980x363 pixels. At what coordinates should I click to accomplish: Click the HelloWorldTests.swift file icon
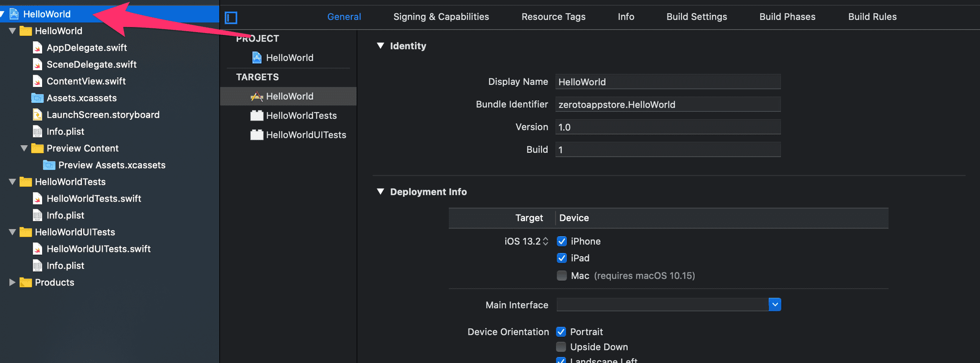pos(37,198)
